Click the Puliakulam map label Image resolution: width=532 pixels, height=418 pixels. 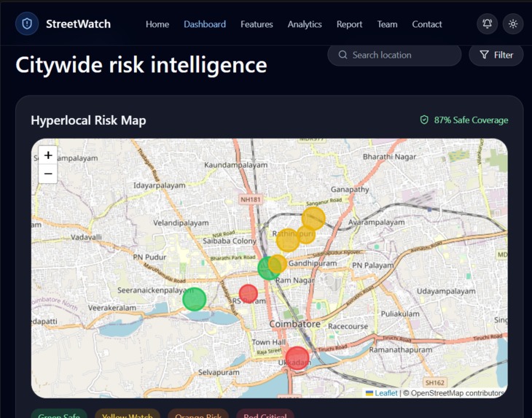pos(400,314)
